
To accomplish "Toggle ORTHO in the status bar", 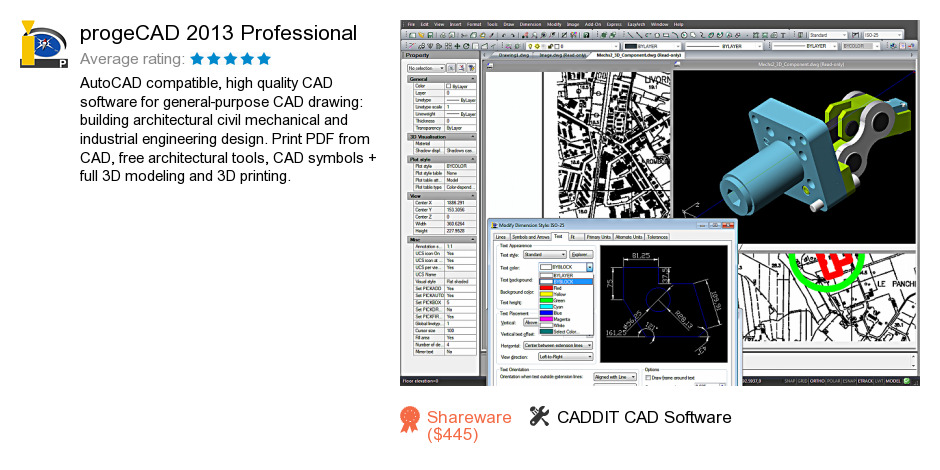I will pyautogui.click(x=817, y=381).
